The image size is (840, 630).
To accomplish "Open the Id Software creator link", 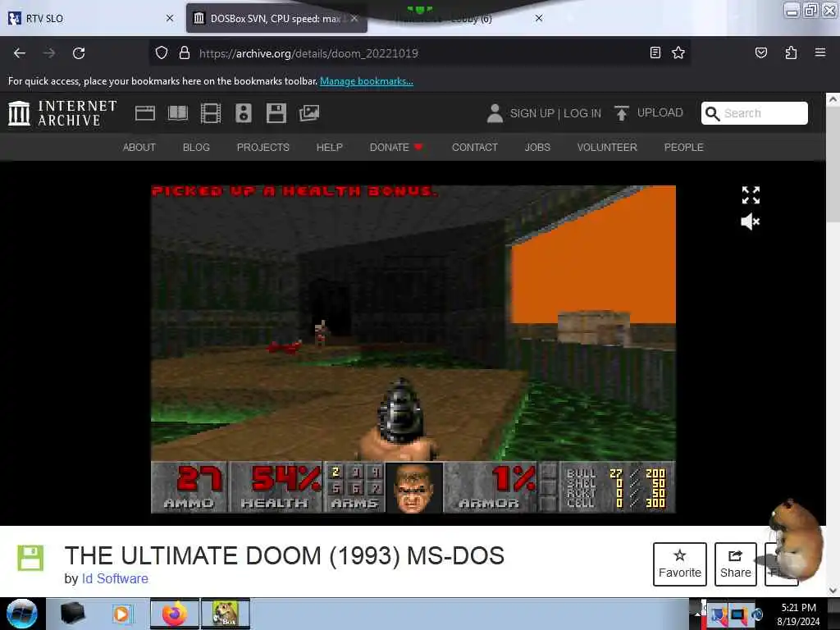I will tap(115, 578).
